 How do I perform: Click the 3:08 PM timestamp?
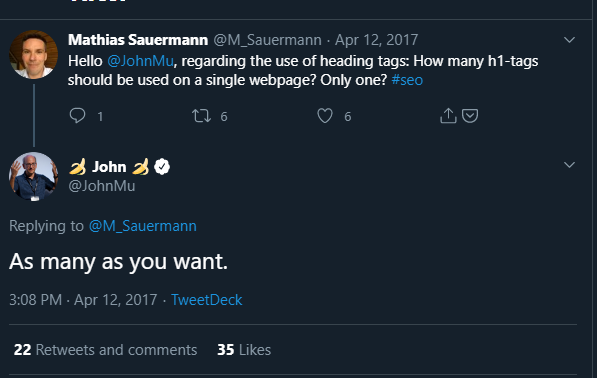click(x=35, y=300)
